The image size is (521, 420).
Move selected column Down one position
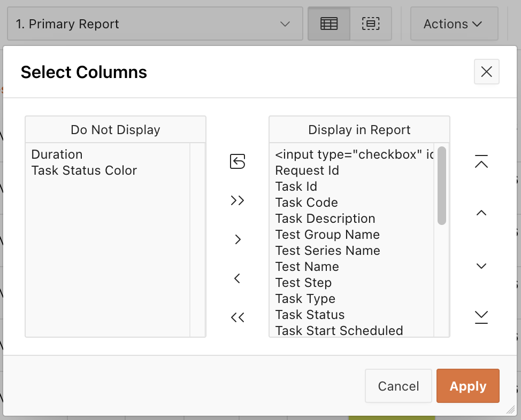tap(481, 266)
